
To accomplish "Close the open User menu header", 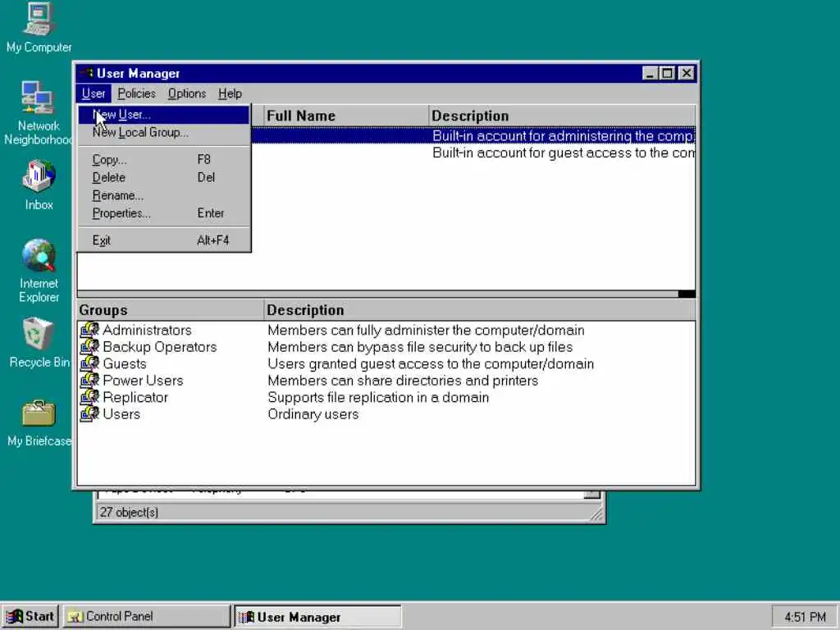I will pos(94,94).
